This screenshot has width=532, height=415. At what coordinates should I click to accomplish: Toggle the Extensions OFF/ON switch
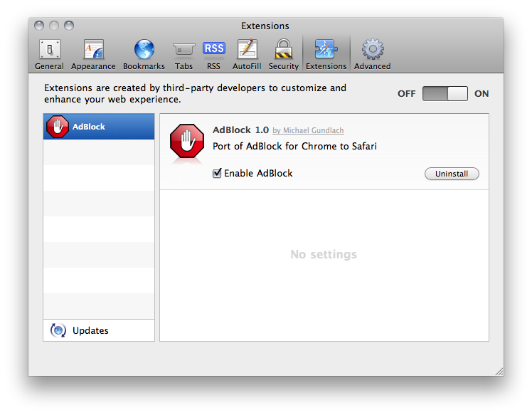point(445,93)
